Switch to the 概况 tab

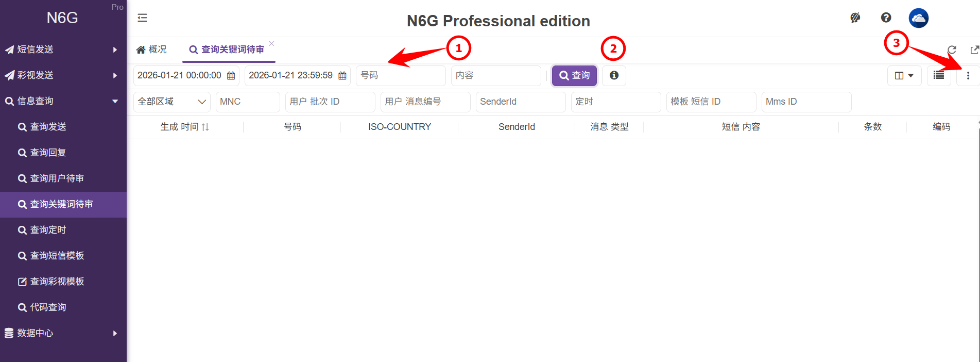pyautogui.click(x=152, y=50)
